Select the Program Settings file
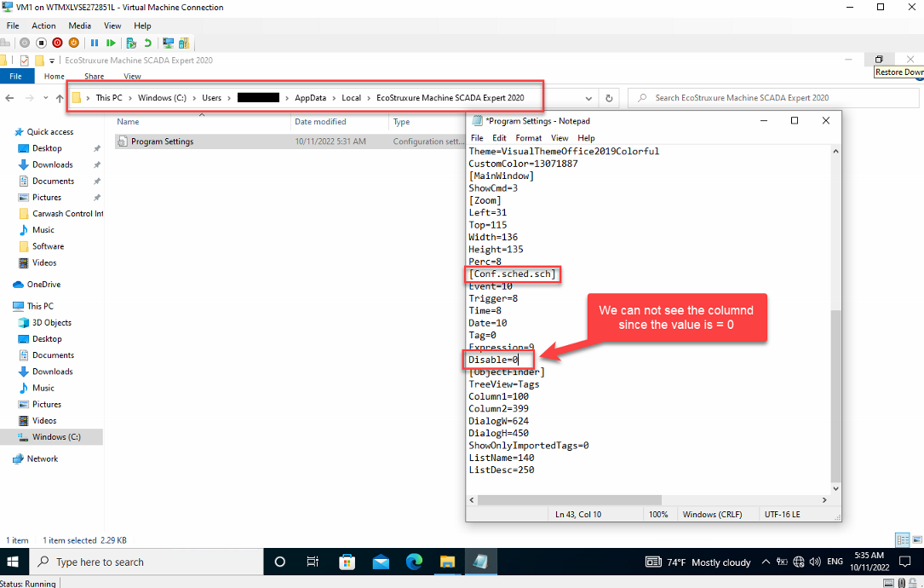The width and height of the screenshot is (924, 588). (x=162, y=141)
